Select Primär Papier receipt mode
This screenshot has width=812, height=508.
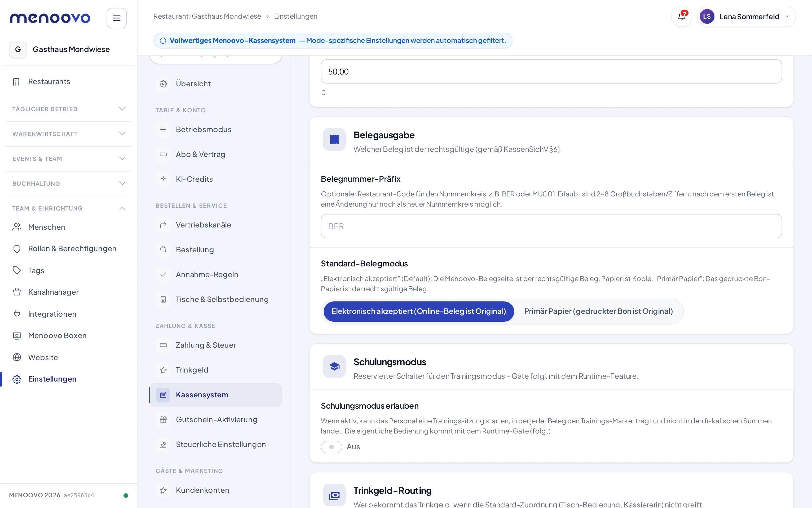pyautogui.click(x=598, y=312)
